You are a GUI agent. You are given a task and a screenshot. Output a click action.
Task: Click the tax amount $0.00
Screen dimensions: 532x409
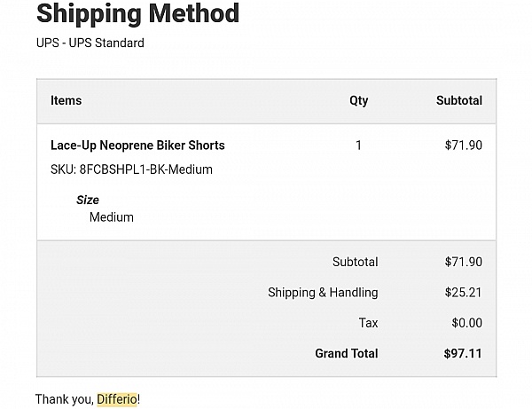tap(467, 323)
